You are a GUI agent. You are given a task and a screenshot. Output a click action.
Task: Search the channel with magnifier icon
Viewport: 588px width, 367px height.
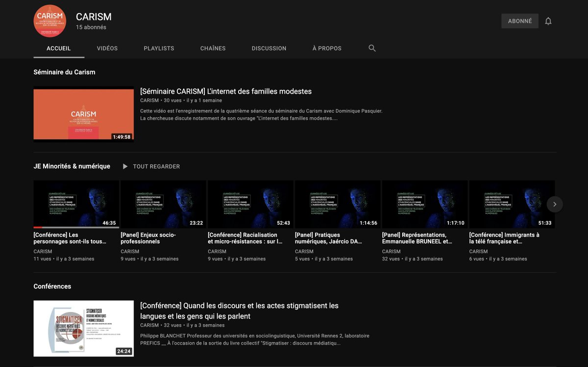coord(372,48)
